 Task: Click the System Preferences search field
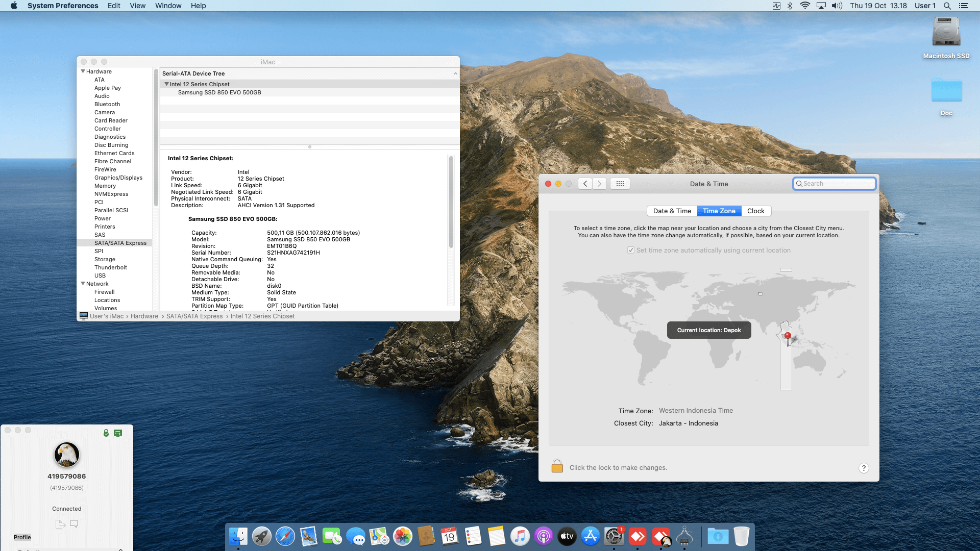[834, 184]
